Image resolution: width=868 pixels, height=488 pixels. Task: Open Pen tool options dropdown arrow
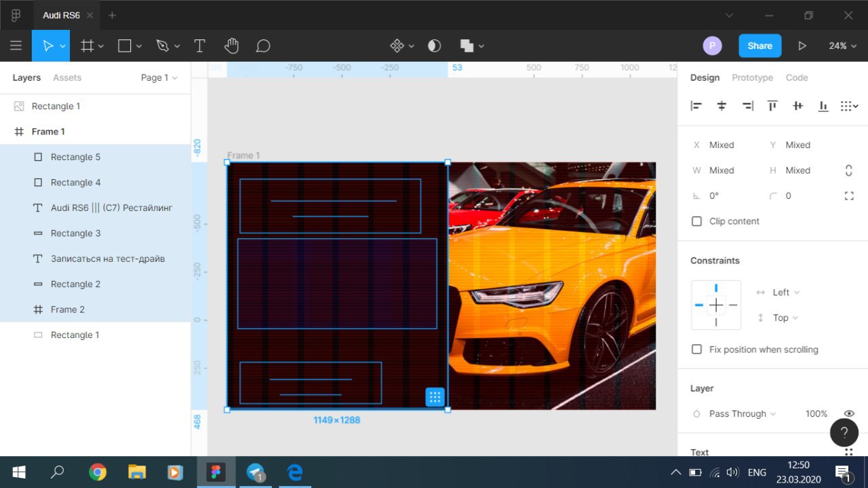pos(177,46)
